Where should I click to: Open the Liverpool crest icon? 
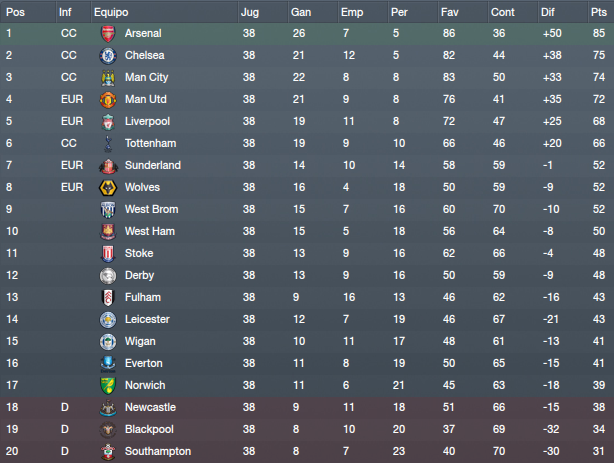point(108,121)
